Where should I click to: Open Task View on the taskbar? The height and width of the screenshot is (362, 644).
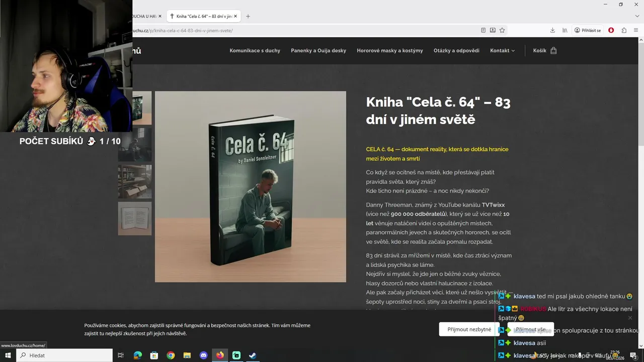pos(121,355)
